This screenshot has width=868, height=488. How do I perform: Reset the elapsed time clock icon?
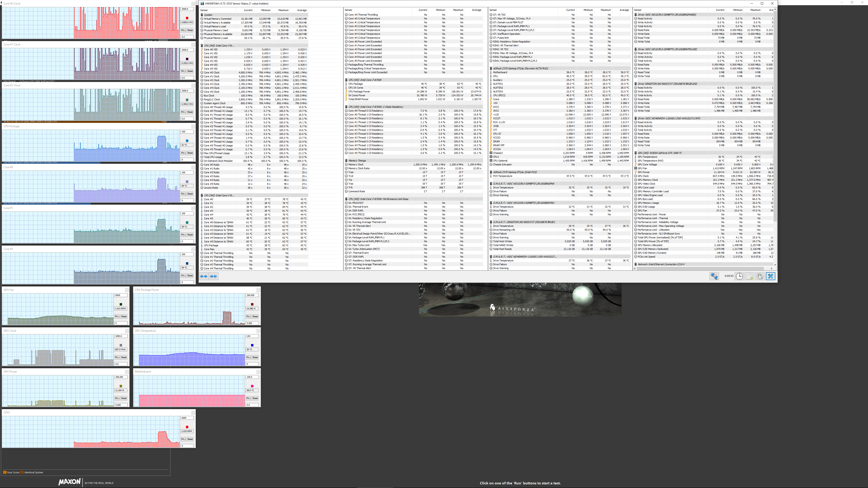[739, 276]
